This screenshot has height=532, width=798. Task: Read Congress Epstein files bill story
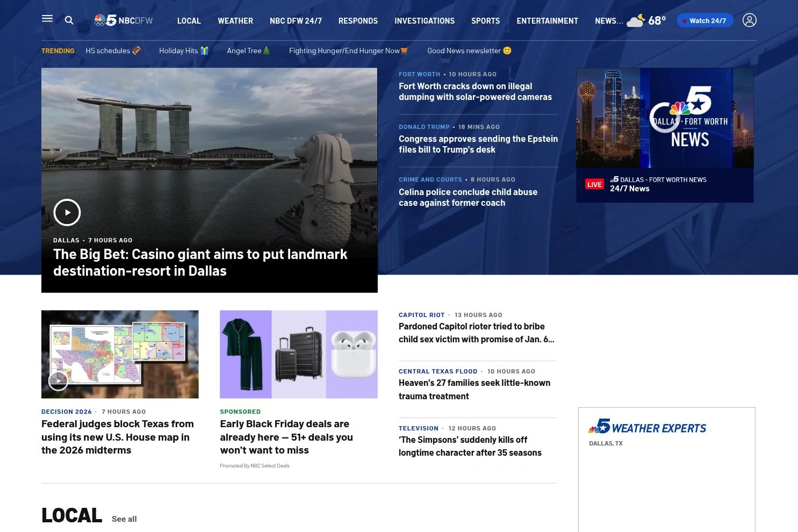pyautogui.click(x=478, y=144)
